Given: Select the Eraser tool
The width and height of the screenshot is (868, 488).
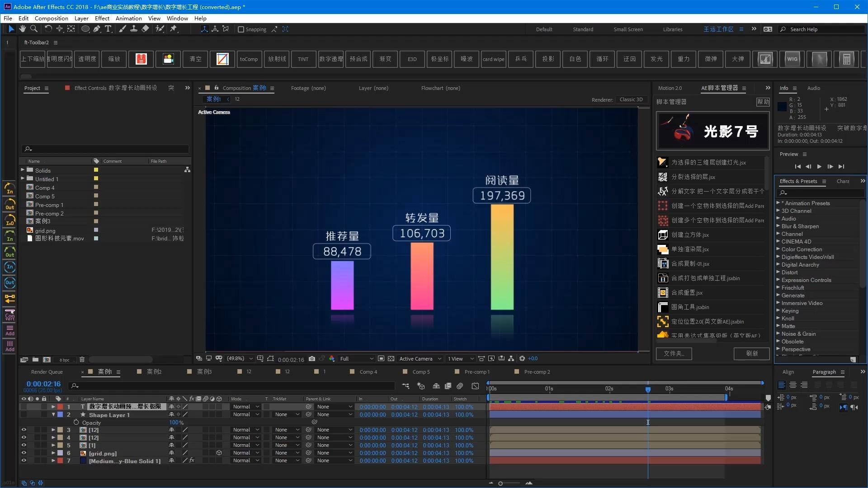Looking at the screenshot, I should [145, 29].
